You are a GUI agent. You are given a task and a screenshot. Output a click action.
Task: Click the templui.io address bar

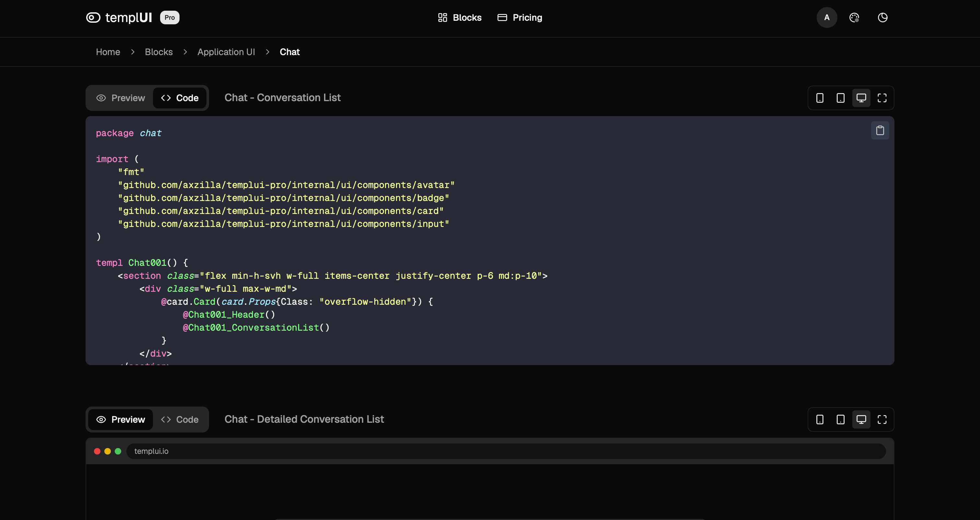[x=506, y=451]
